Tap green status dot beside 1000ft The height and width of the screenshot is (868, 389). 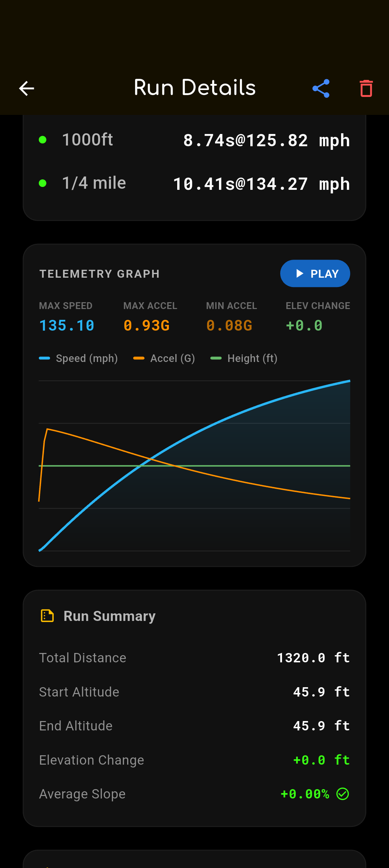pos(43,140)
